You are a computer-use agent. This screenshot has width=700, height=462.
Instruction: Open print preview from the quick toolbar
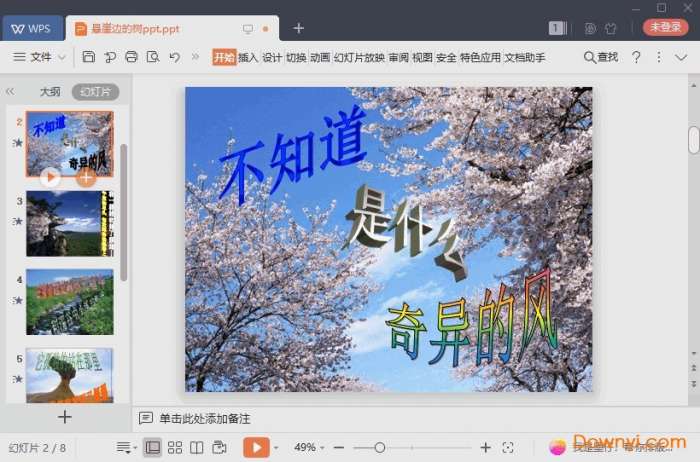click(153, 57)
